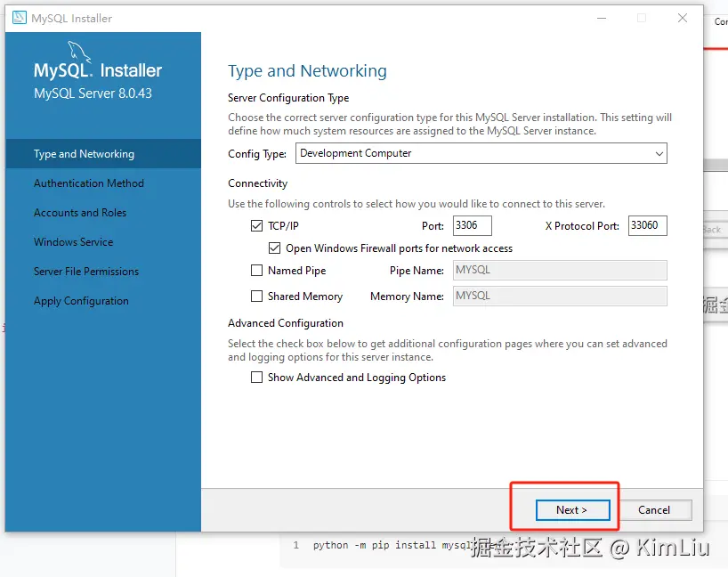This screenshot has height=577, width=728.
Task: Minimize the MySQL Installer window
Action: coord(602,18)
